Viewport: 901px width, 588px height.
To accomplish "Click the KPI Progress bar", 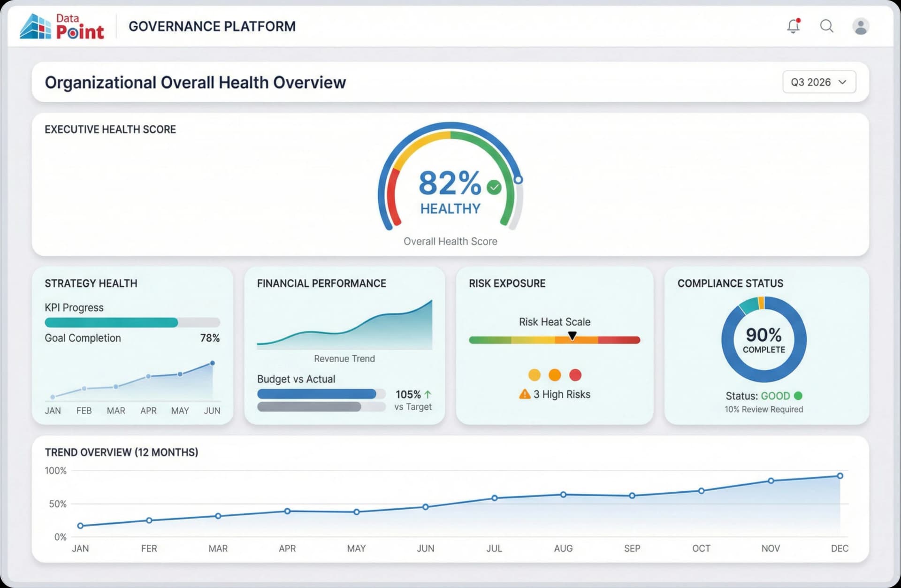I will (x=132, y=322).
